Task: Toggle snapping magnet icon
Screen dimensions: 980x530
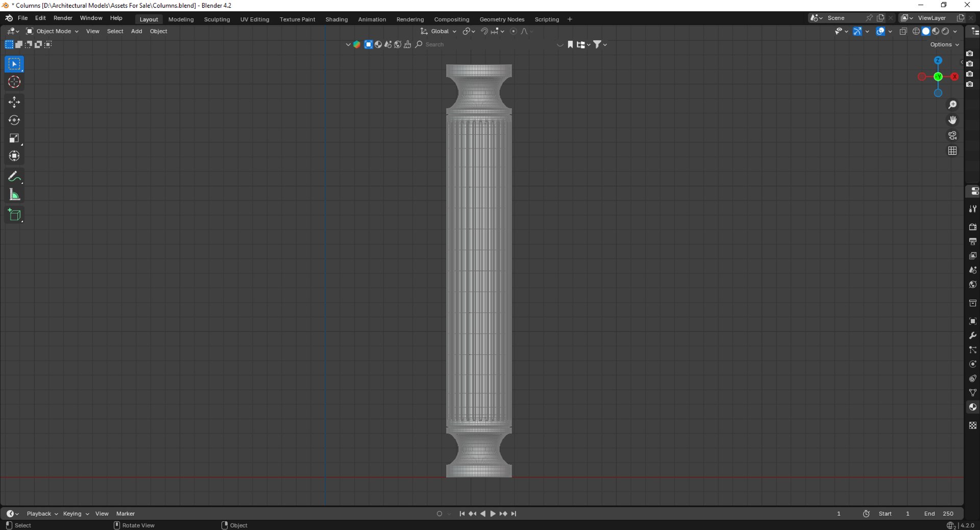Action: 484,31
